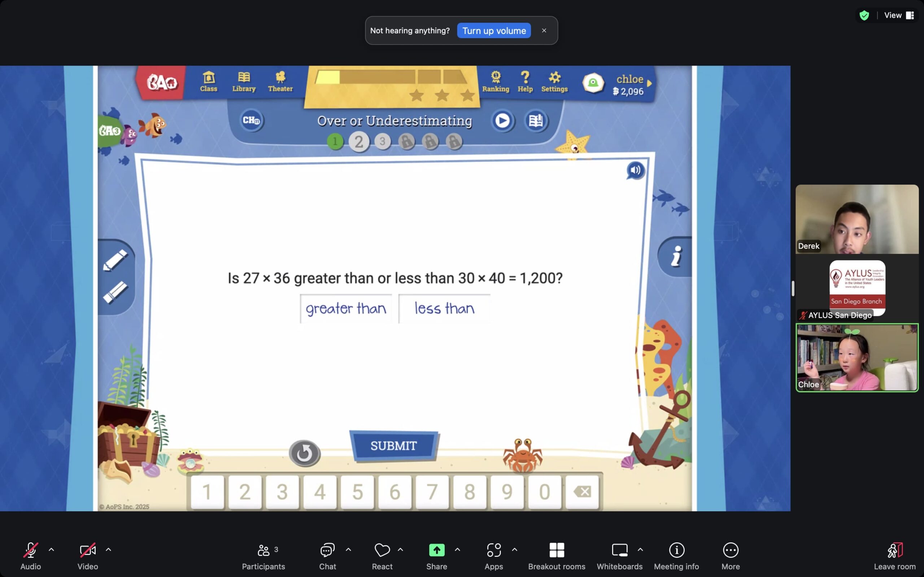This screenshot has height=577, width=924.
Task: Switch to question 3 bubble
Action: pyautogui.click(x=382, y=142)
